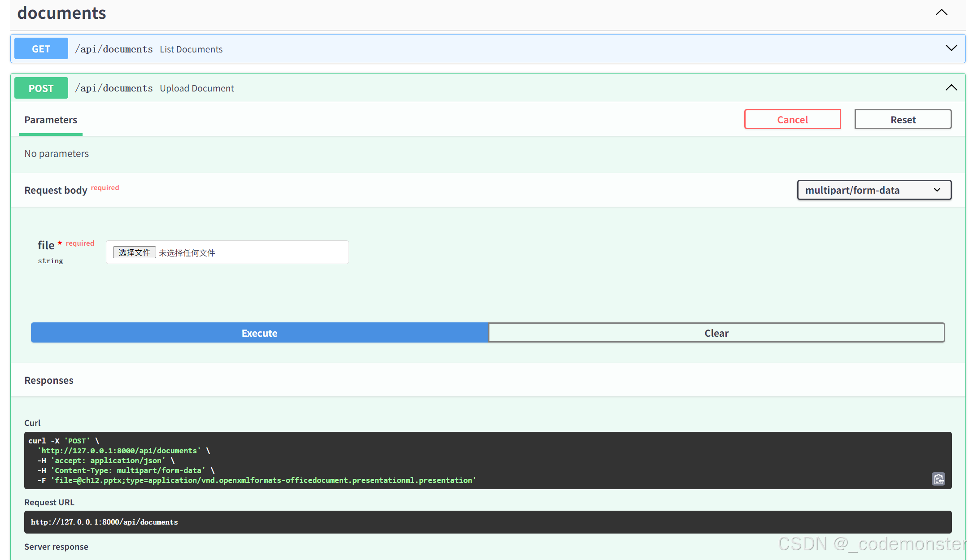This screenshot has width=969, height=560.
Task: Execute the upload request
Action: click(x=260, y=333)
